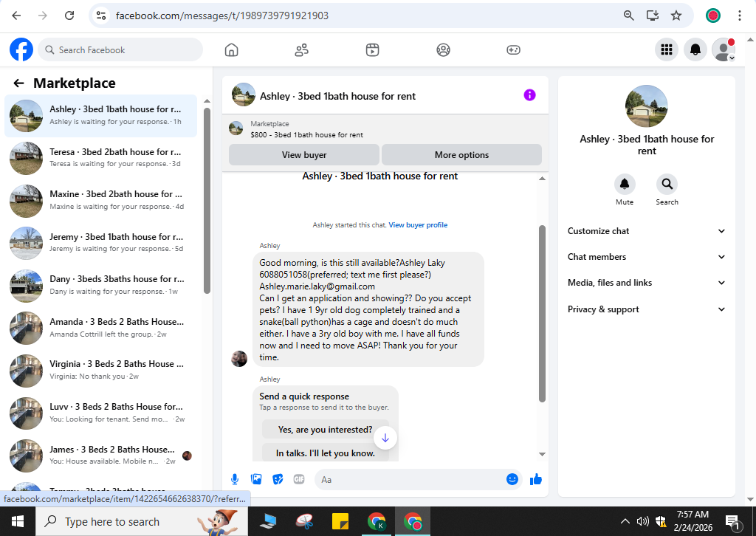Image resolution: width=756 pixels, height=536 pixels.
Task: Click taskbar search box
Action: coord(142,521)
